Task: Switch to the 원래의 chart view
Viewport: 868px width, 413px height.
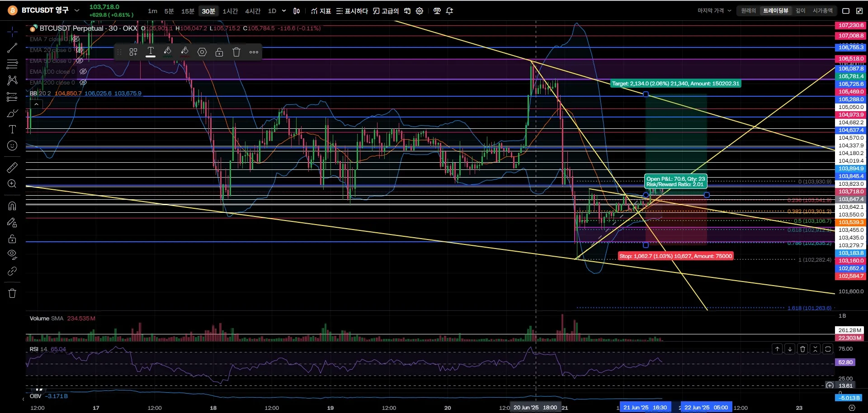Action: coord(748,10)
